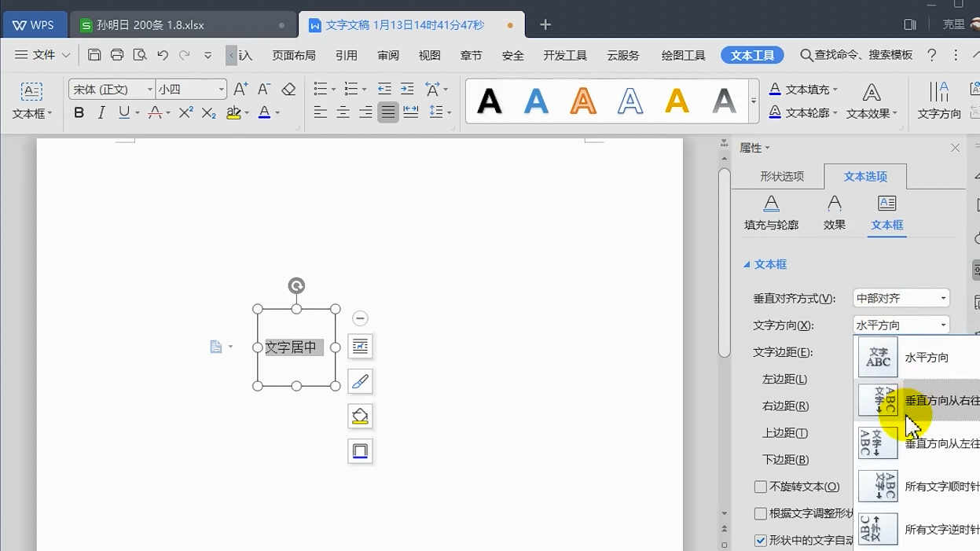Toggle bold formatting in the ribbon
This screenshot has width=980, height=551.
tap(79, 113)
